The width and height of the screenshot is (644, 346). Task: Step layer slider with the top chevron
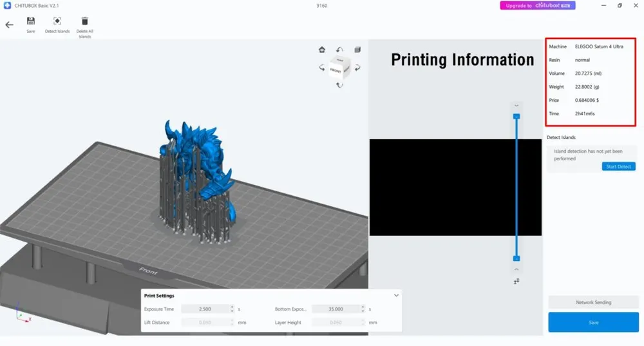pos(516,105)
